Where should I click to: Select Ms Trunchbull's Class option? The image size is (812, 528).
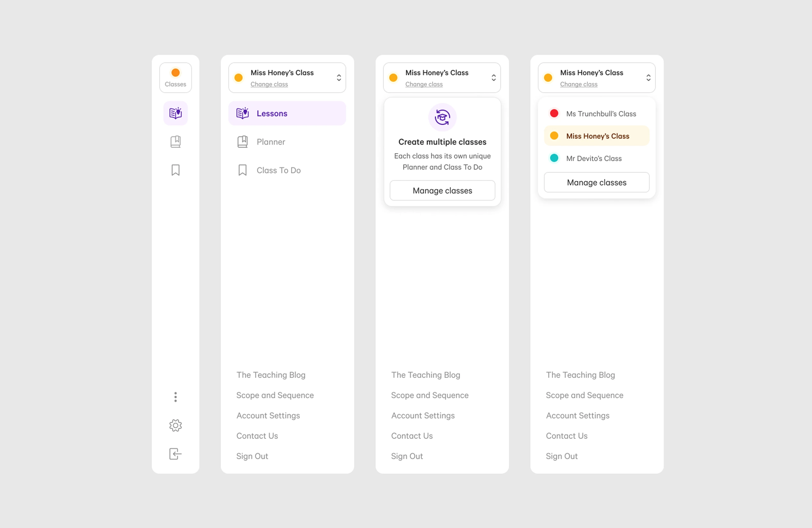[600, 114]
